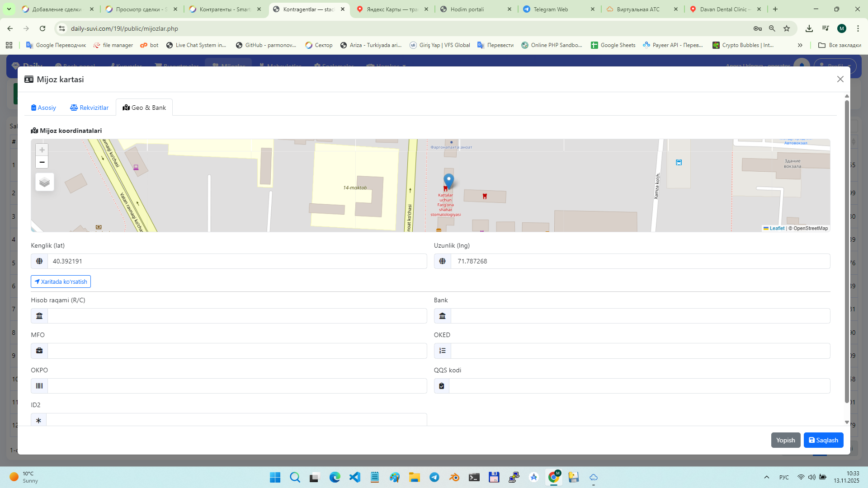Click the Yopish button
This screenshot has width=868, height=488.
tap(785, 440)
